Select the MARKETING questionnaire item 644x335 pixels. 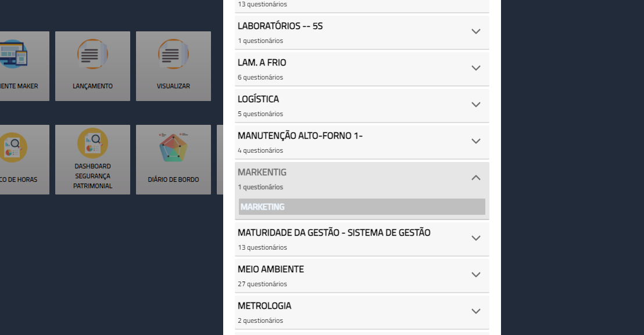[362, 207]
